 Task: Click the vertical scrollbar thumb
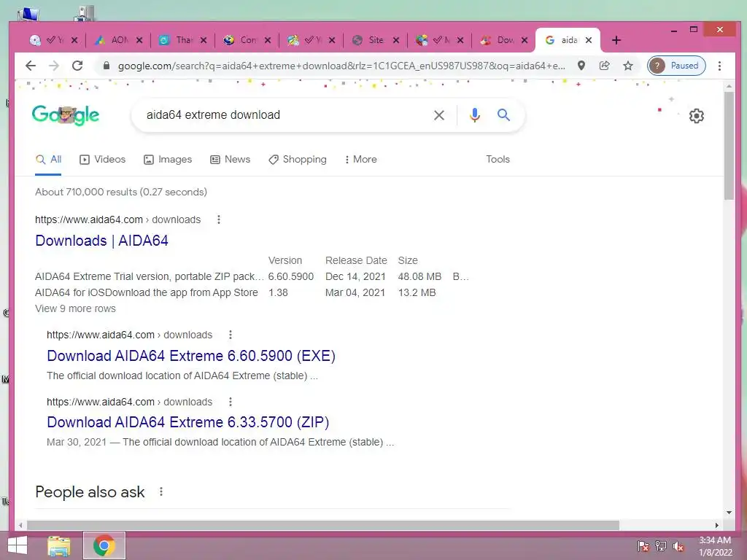click(x=729, y=145)
